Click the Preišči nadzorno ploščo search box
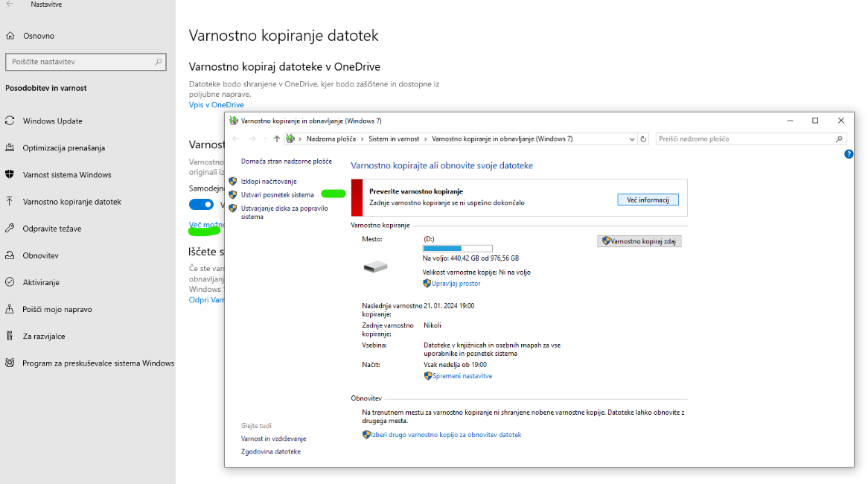 (x=751, y=139)
